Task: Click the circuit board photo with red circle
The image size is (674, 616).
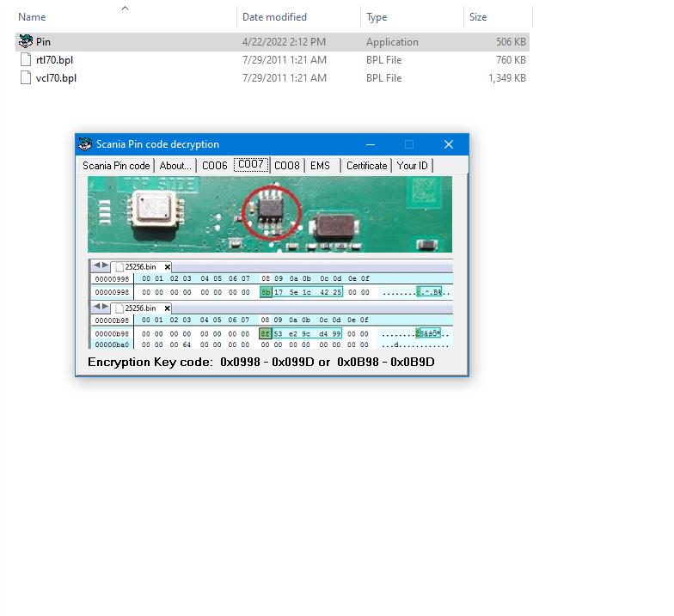Action: coord(269,214)
